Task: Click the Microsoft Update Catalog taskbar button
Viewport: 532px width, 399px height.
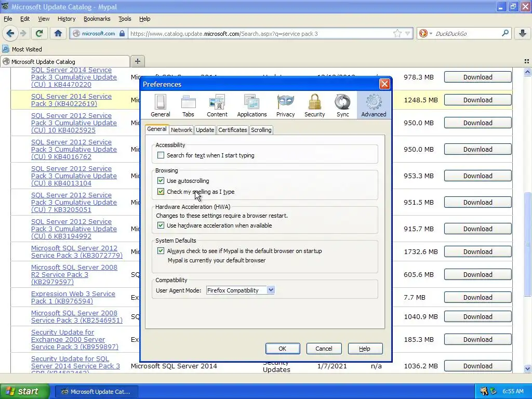Action: point(96,392)
